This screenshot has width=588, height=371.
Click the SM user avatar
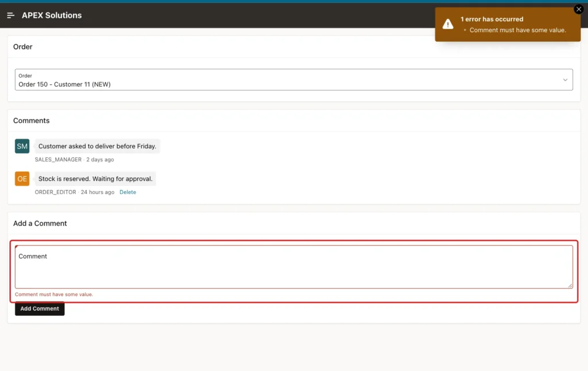[22, 146]
